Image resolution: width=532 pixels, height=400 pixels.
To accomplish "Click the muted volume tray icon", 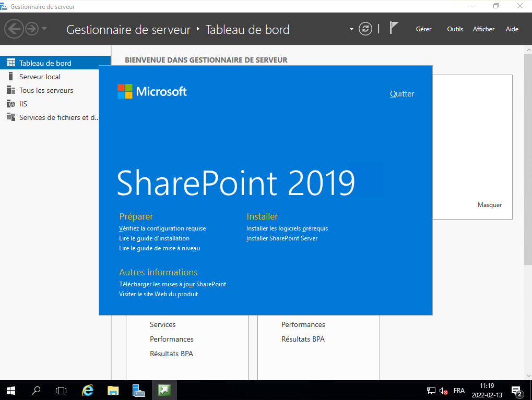I will coord(443,391).
